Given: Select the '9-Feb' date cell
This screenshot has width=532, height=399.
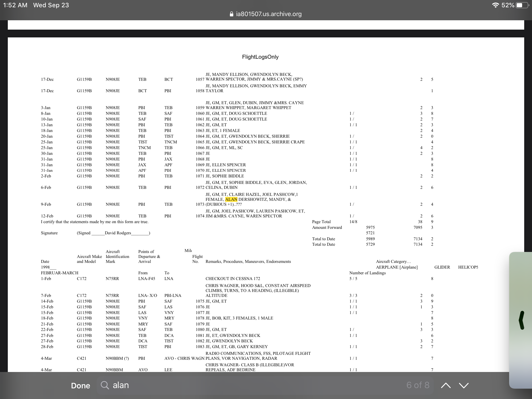Looking at the screenshot, I should click(x=46, y=204).
